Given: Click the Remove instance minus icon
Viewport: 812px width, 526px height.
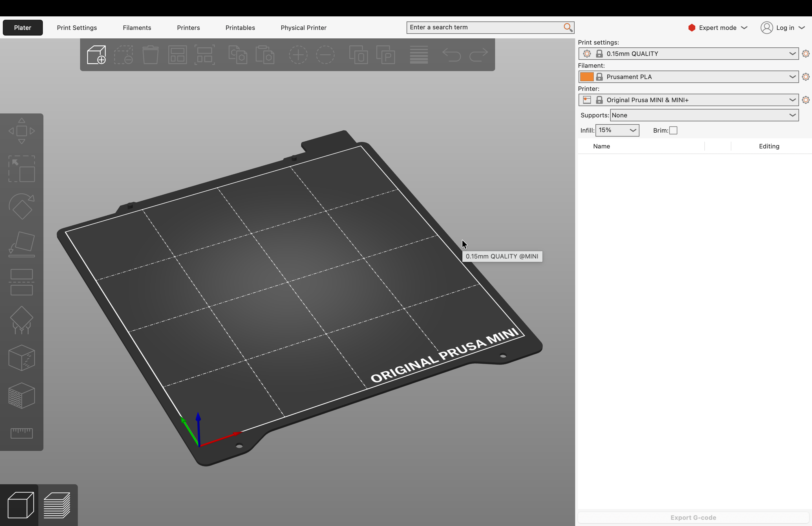Looking at the screenshot, I should coord(325,55).
